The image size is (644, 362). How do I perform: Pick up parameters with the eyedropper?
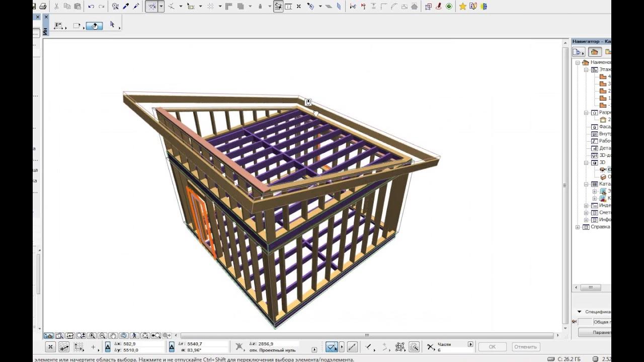[126, 7]
